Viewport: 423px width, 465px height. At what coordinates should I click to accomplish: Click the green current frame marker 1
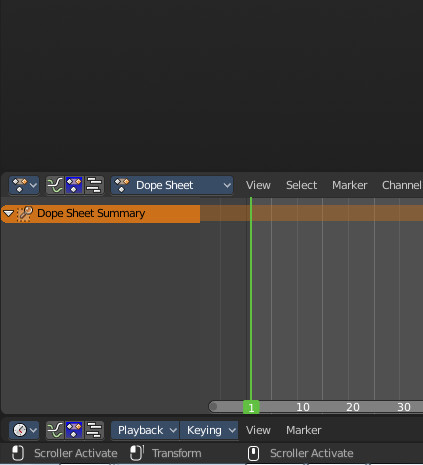251,407
